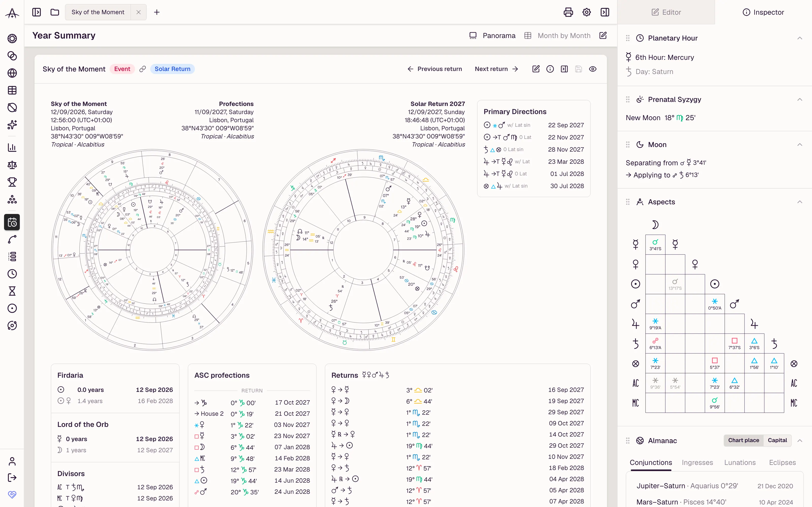Collapse the Prenatal Syzygy section
The height and width of the screenshot is (507, 812).
800,100
